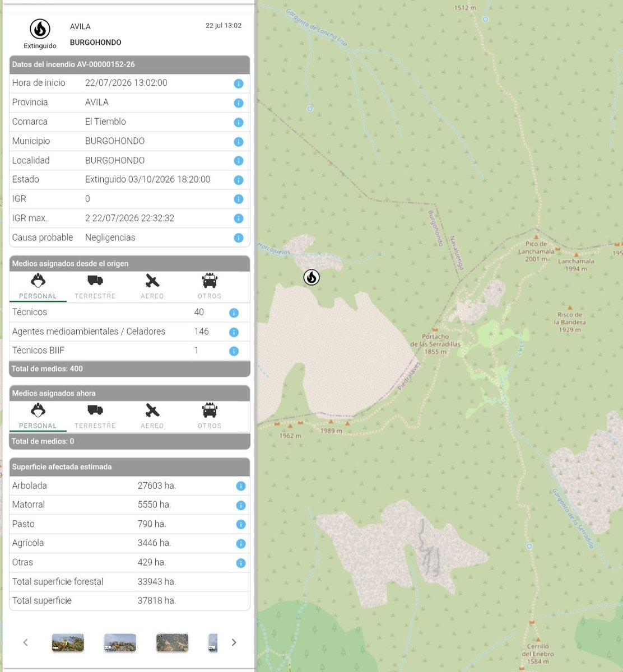Click the Pico de Lanchamala map label
The image size is (623, 672).
pos(536,251)
